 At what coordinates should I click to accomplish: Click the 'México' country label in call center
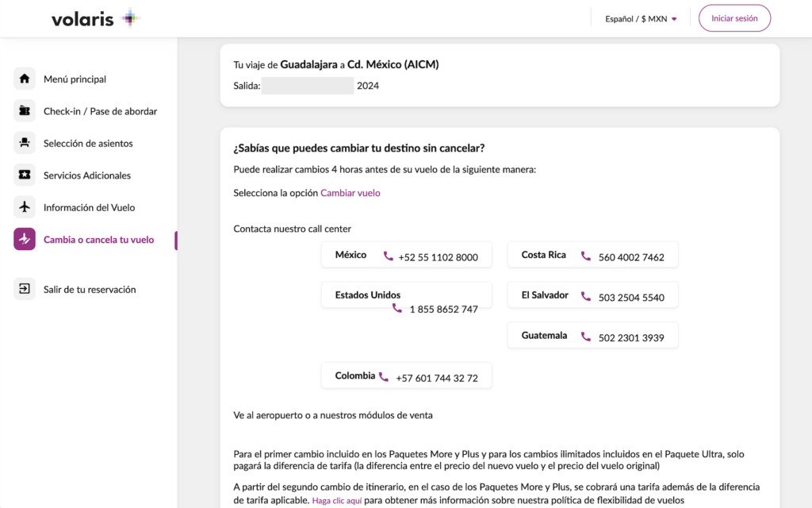point(350,255)
